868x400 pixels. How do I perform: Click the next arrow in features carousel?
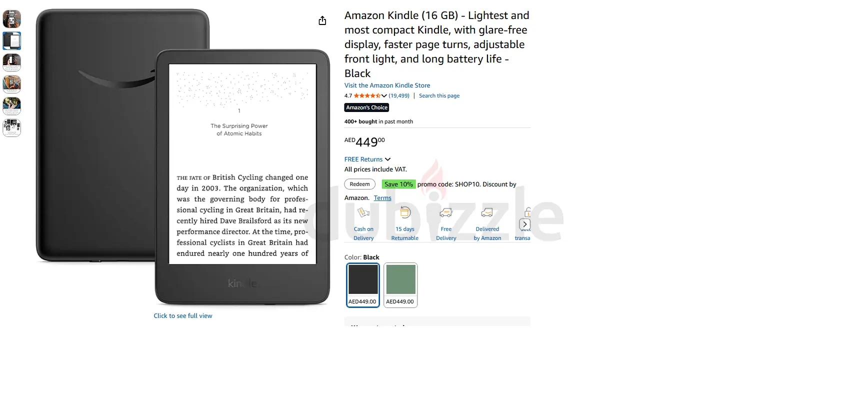click(524, 224)
